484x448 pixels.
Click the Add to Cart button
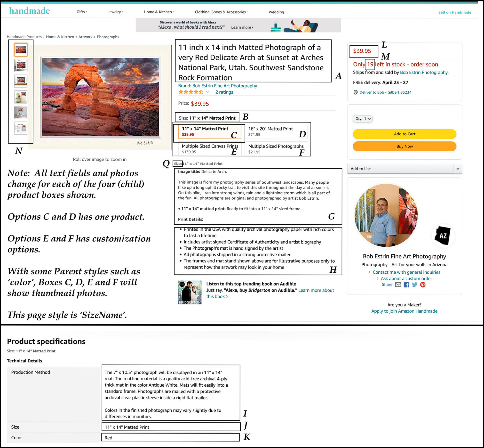coord(404,134)
